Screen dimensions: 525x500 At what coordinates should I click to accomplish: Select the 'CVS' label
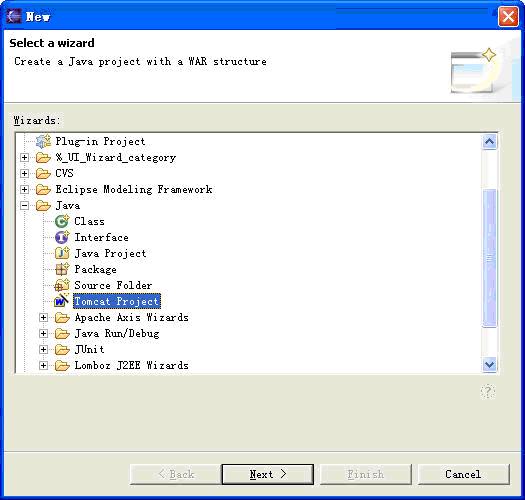64,173
